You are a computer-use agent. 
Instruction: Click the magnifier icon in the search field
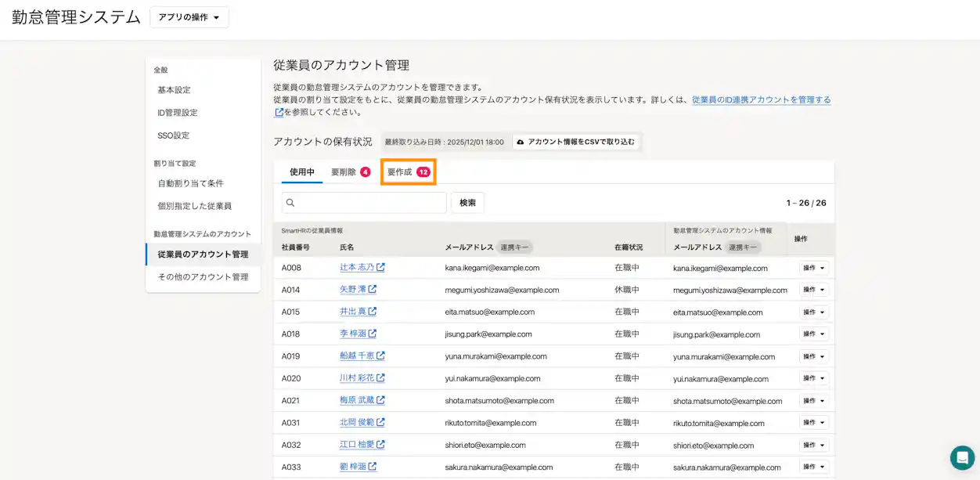290,202
